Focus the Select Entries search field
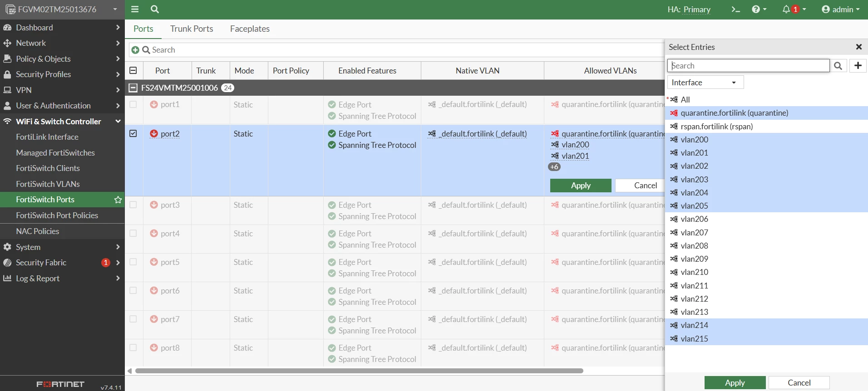The image size is (868, 391). tap(748, 66)
